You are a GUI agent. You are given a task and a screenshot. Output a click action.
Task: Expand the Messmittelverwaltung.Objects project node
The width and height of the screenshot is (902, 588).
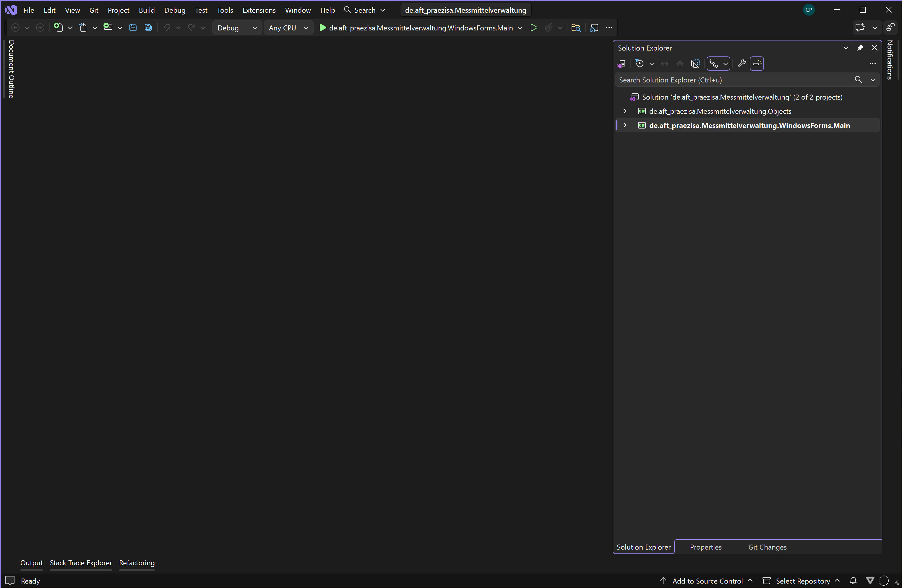pyautogui.click(x=625, y=111)
